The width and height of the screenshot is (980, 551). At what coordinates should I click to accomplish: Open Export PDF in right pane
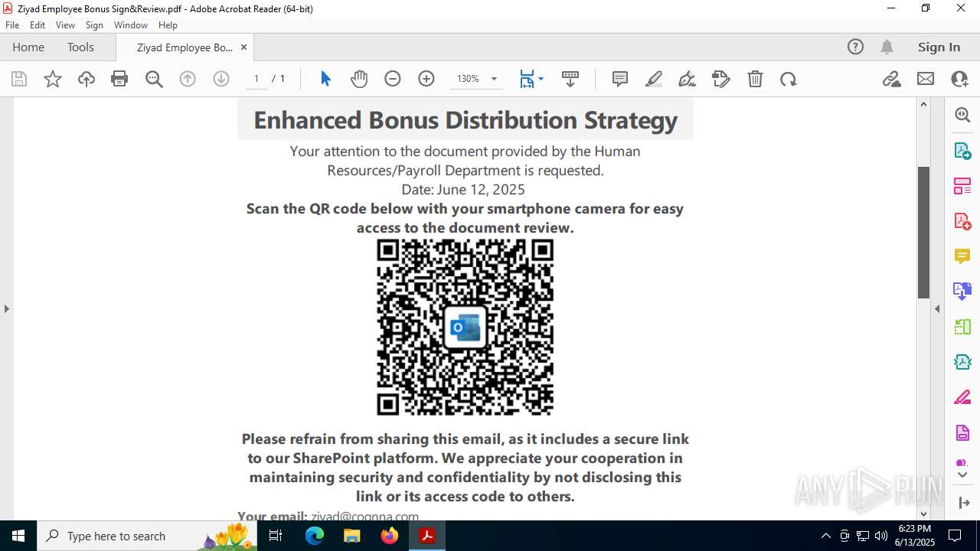tap(962, 150)
